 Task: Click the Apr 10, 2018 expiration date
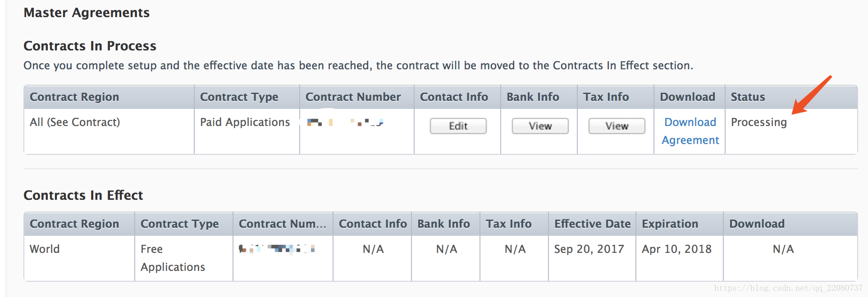(x=676, y=249)
